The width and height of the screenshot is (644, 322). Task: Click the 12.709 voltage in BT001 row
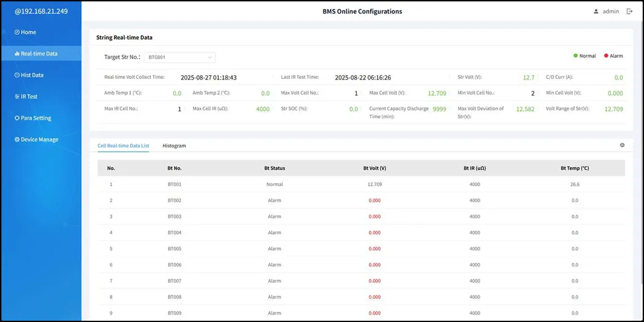click(x=375, y=184)
